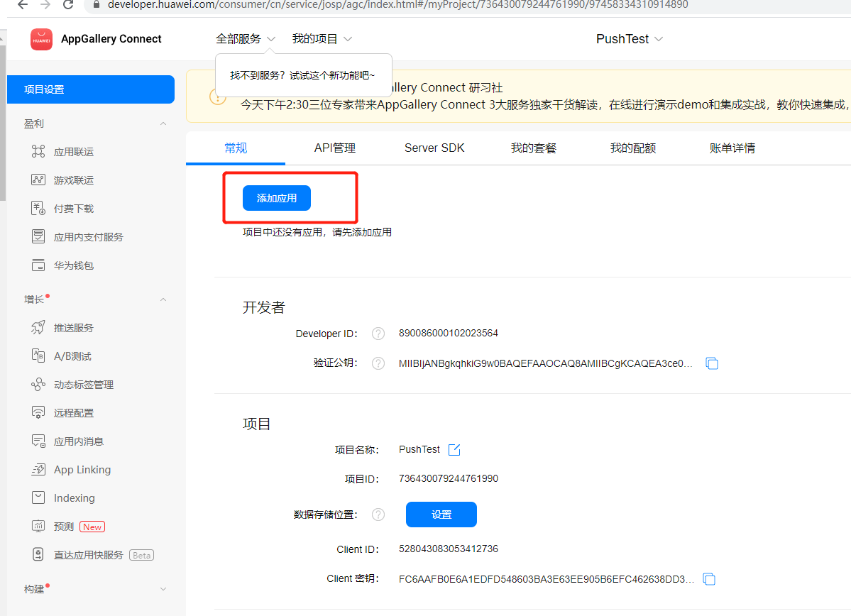Screen dimensions: 851x616
Task: Open the help icon beside Developer ID
Action: [x=378, y=334]
